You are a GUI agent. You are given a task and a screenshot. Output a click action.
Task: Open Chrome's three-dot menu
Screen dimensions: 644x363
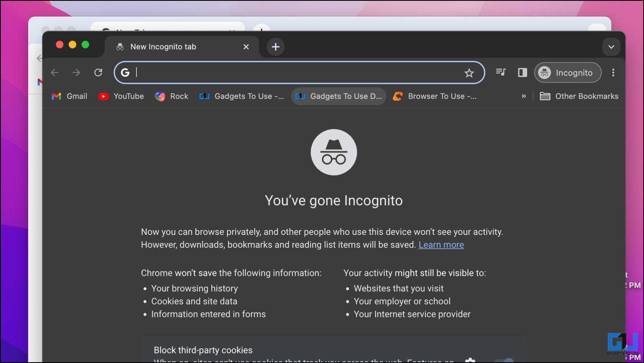[x=613, y=73]
